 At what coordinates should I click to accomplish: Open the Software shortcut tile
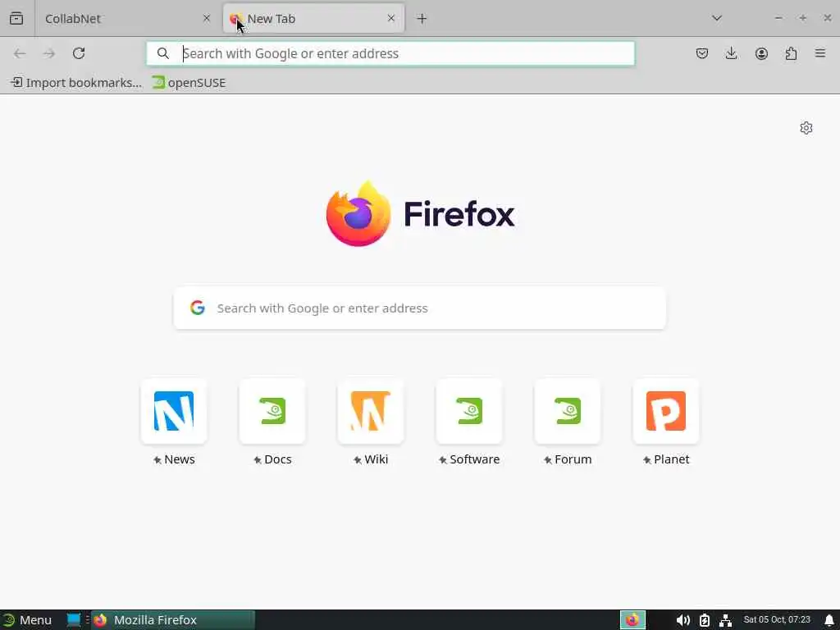point(469,412)
